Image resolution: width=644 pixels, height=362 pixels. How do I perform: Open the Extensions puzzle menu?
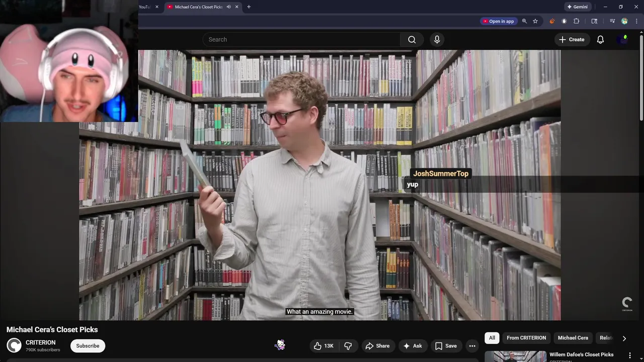tap(577, 21)
